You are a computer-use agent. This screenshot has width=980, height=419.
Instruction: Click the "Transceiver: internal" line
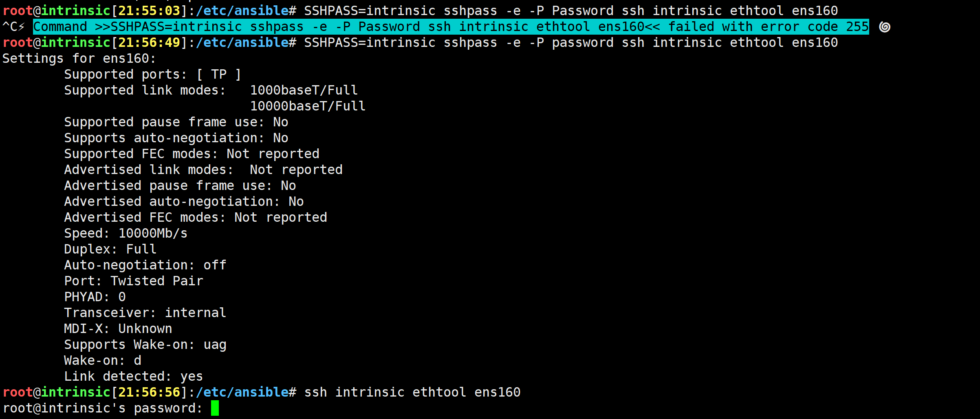[x=145, y=313]
